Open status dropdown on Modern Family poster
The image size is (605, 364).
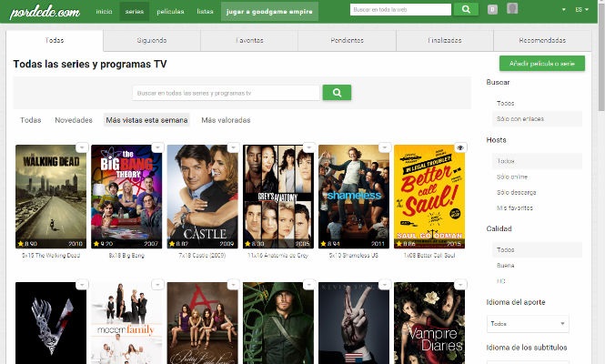click(x=157, y=285)
